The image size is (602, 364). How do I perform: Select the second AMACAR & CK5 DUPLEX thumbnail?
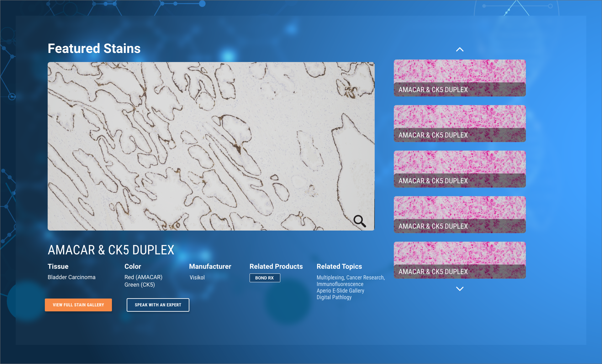[x=459, y=123]
